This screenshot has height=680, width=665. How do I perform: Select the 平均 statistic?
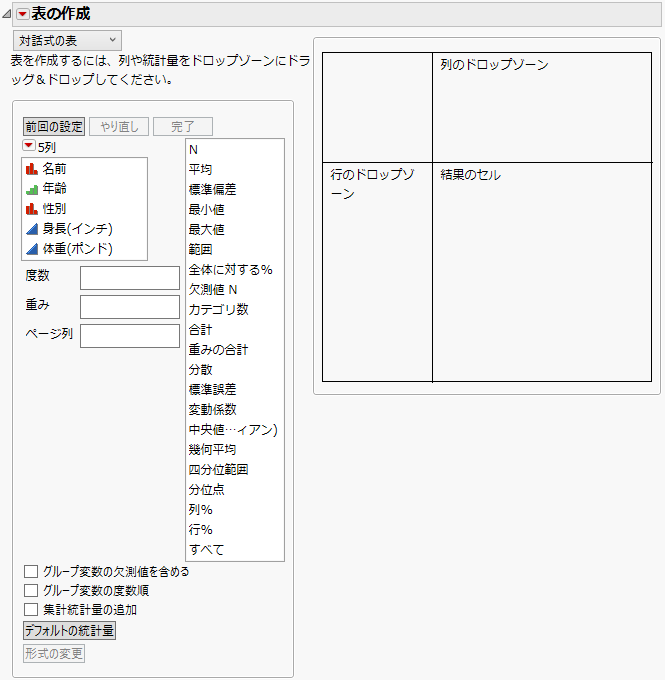tap(235, 170)
